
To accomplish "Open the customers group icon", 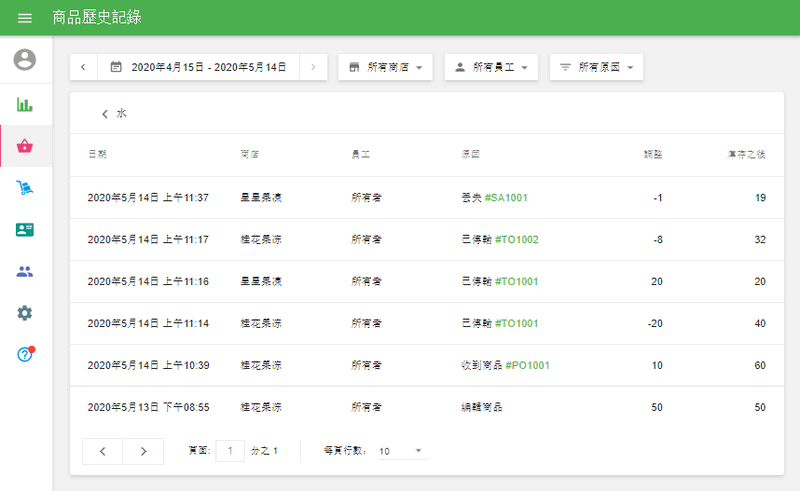I will 25,271.
